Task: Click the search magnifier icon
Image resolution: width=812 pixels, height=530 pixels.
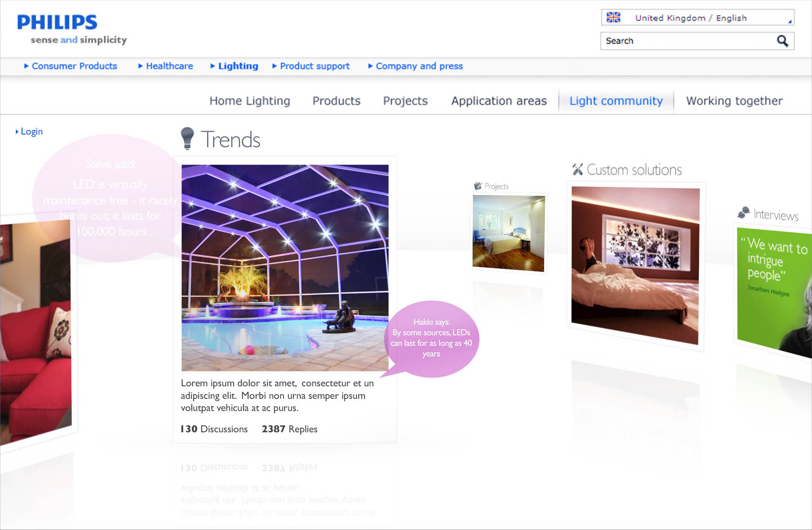Action: point(782,41)
